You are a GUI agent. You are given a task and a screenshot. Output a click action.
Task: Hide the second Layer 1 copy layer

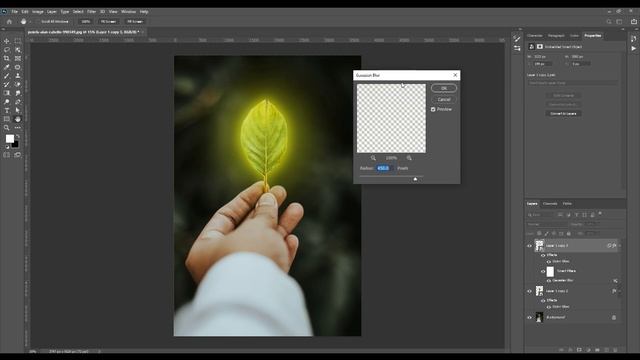tap(529, 291)
